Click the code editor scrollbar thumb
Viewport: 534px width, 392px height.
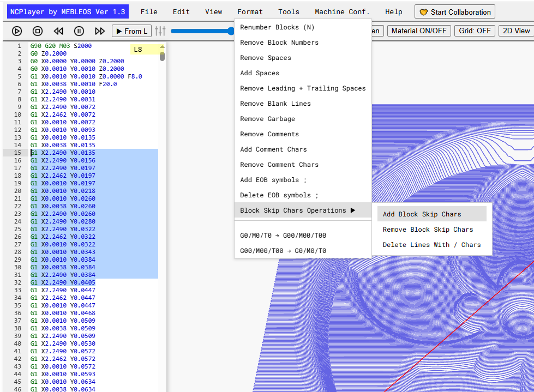click(162, 56)
